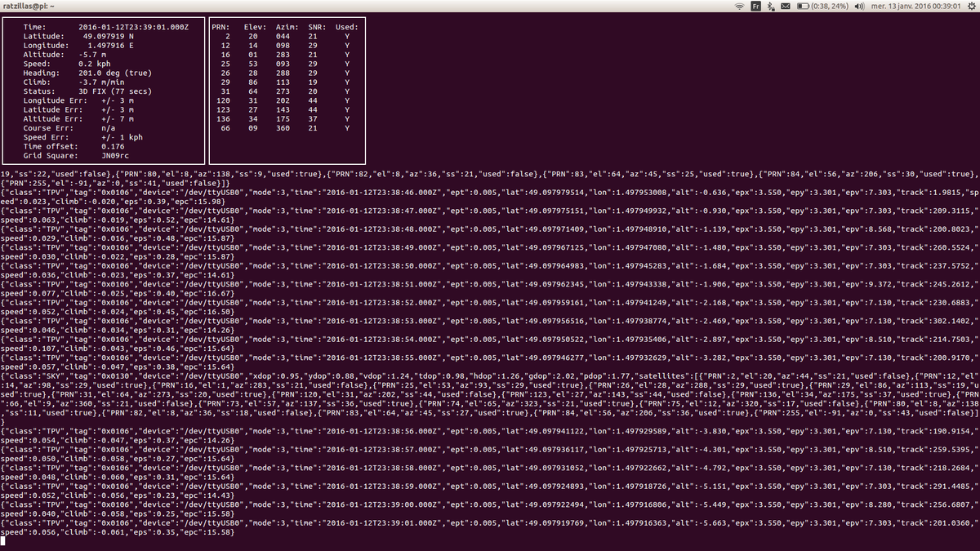
Task: Open the mail messaging indicator
Action: click(x=785, y=6)
